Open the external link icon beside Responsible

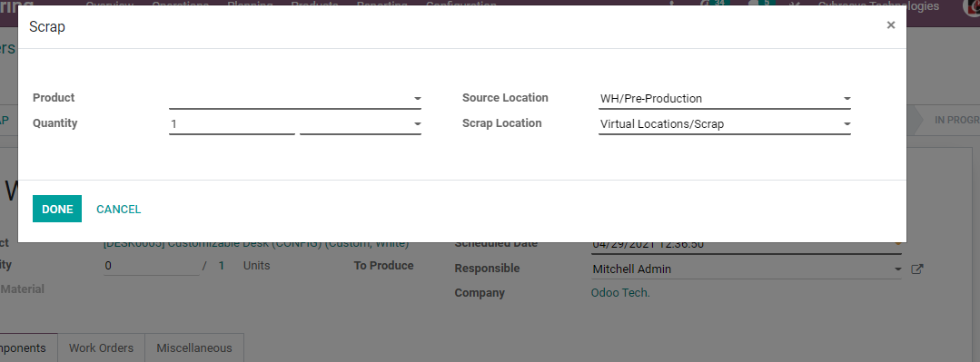tap(916, 269)
